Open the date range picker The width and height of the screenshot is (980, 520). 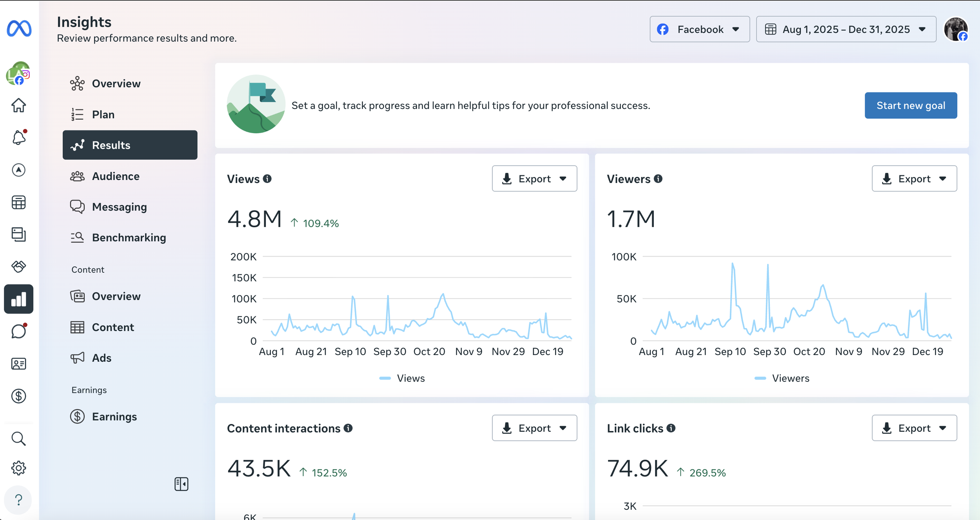point(846,29)
